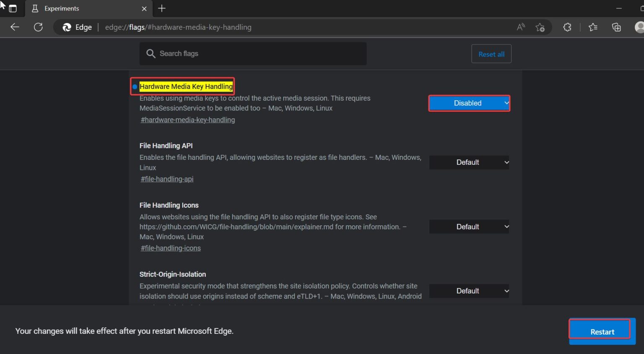Screen dimensions: 644x354
Task: Click the Edge logo in address bar
Action: tap(66, 27)
